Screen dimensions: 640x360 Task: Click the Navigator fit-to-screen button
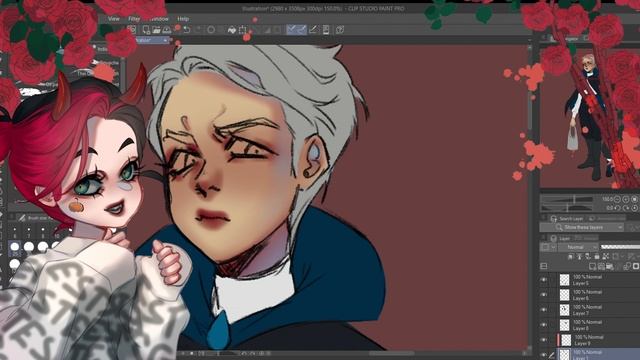pos(634,199)
